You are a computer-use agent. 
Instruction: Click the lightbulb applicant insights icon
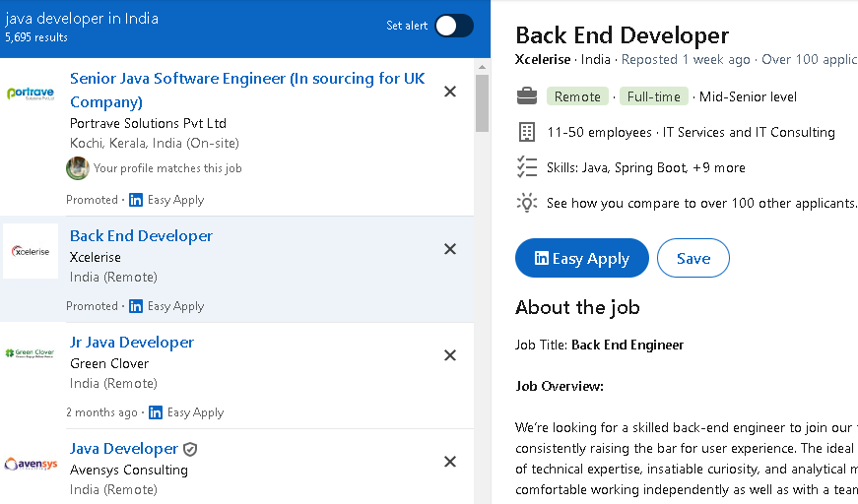[527, 203]
